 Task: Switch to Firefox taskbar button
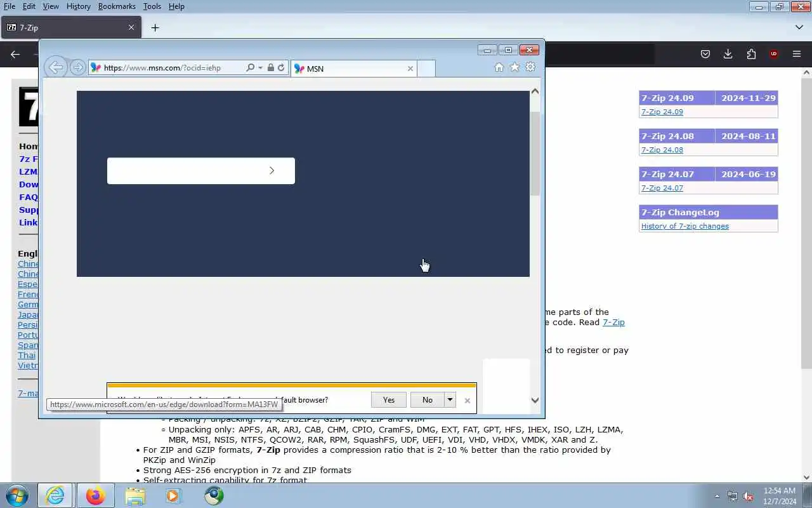(95, 495)
